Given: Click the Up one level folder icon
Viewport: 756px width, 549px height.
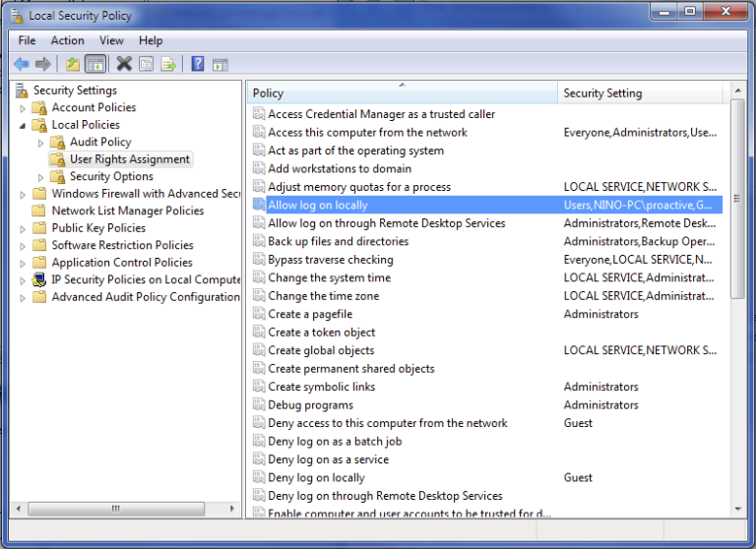Looking at the screenshot, I should (72, 64).
